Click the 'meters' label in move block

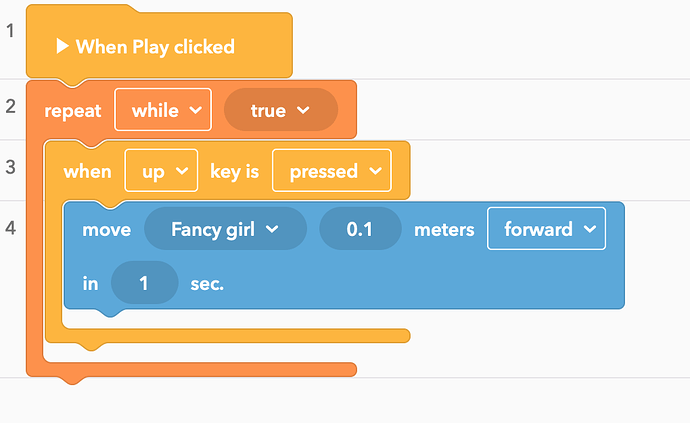point(444,230)
